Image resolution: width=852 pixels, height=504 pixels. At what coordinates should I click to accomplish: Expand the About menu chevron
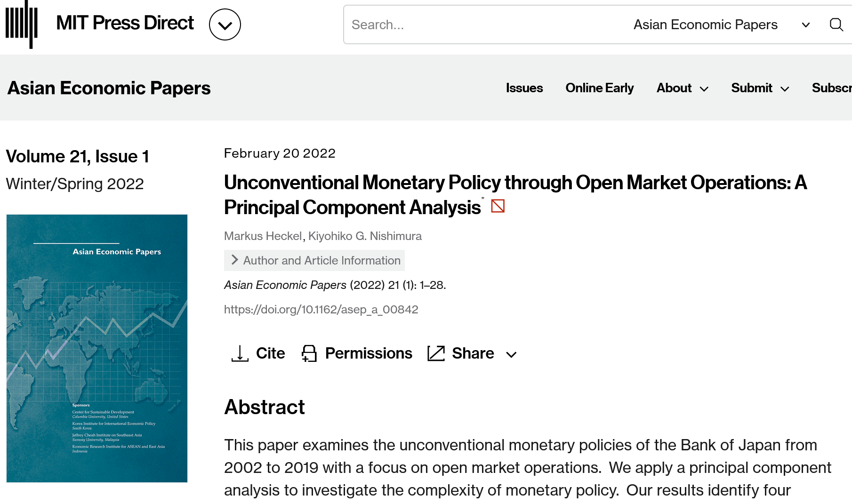coord(704,89)
